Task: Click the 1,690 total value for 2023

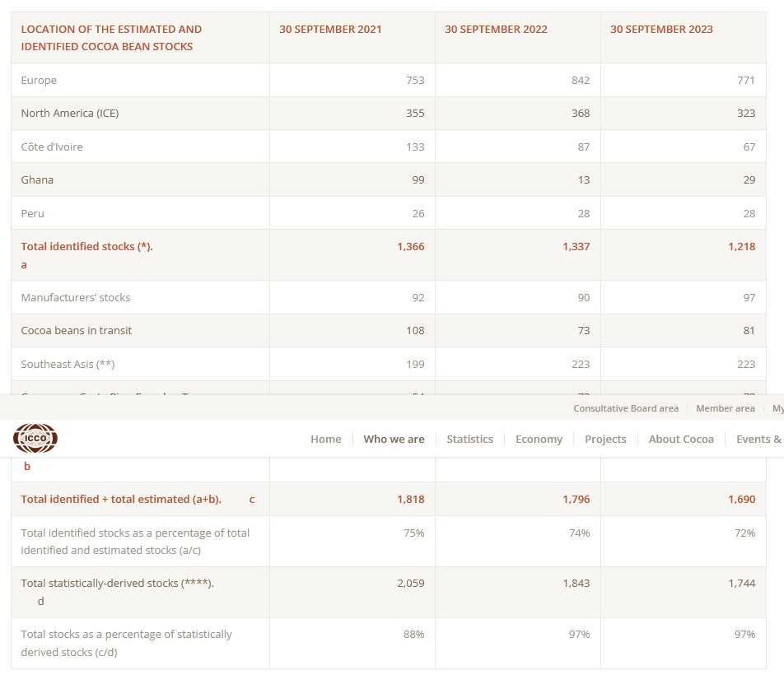Action: pos(741,499)
